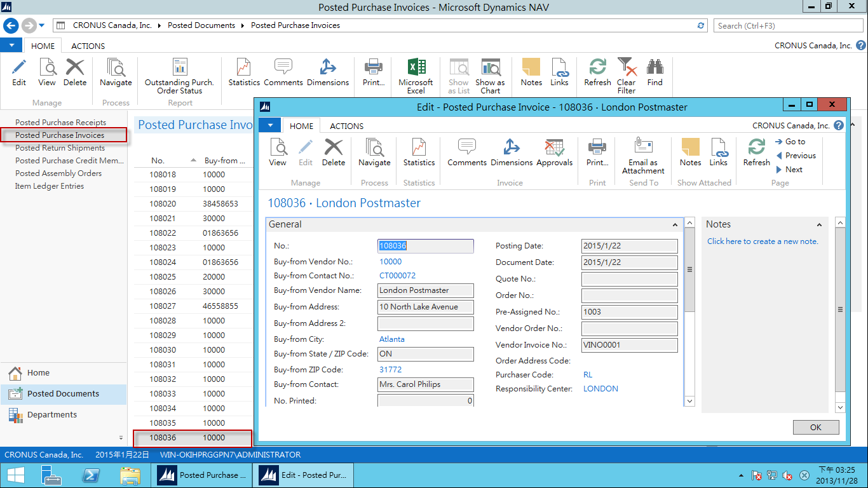Open Dimensions in invoice dialog
Screen dimensions: 868x488
click(x=512, y=152)
